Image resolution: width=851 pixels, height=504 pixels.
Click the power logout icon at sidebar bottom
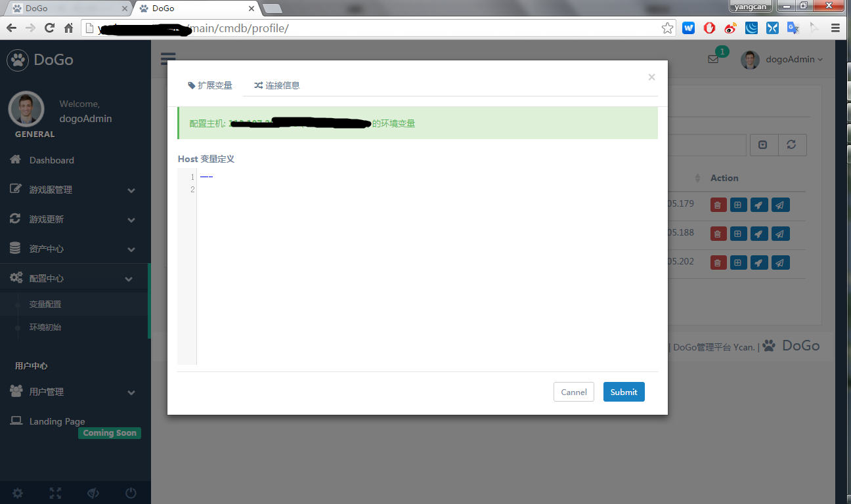(x=131, y=493)
